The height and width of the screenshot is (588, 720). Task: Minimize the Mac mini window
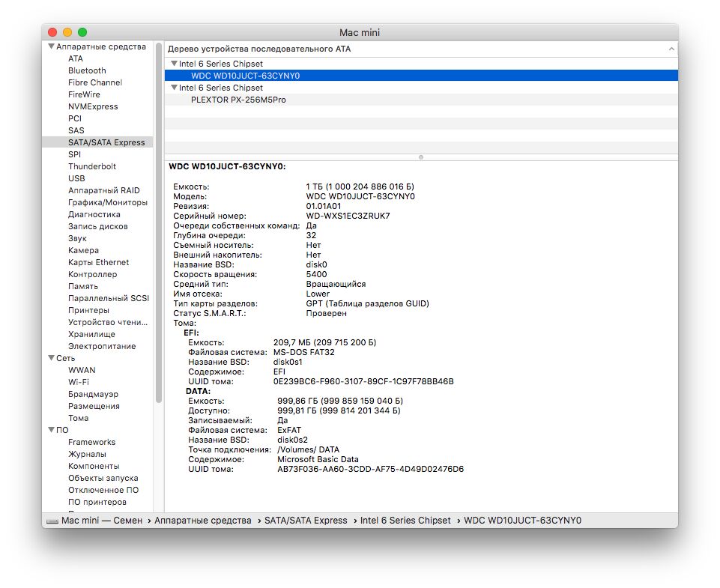point(67,32)
